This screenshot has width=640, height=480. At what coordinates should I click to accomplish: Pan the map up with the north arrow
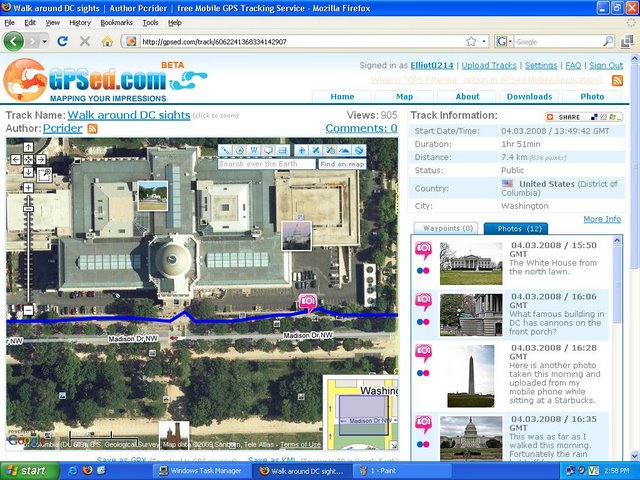tap(28, 147)
